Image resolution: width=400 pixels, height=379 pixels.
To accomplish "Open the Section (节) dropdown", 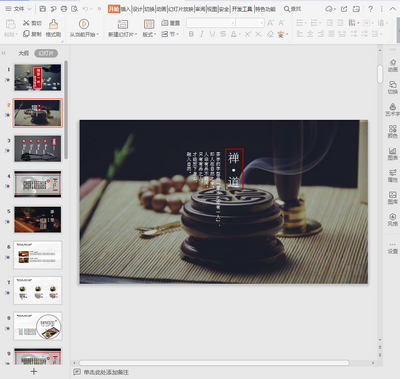I will point(170,34).
